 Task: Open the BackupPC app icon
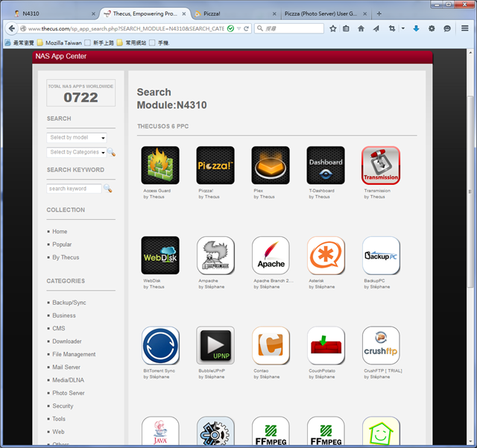click(381, 256)
